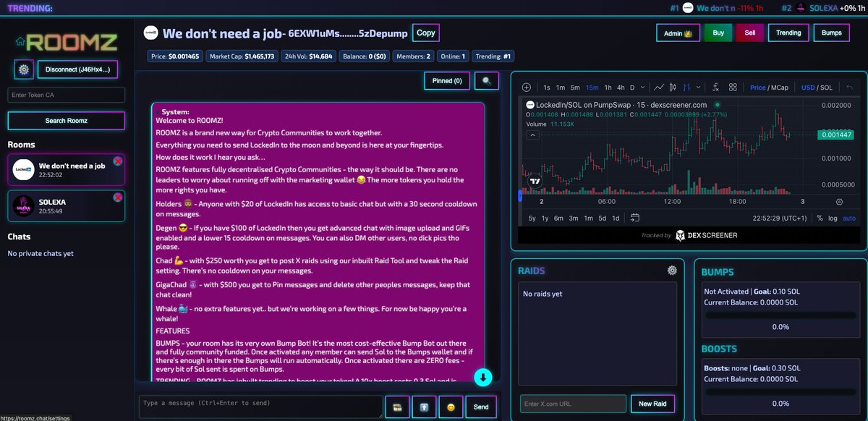This screenshot has width=868, height=421.
Task: Add chart compare symbol plus icon
Action: click(x=526, y=88)
